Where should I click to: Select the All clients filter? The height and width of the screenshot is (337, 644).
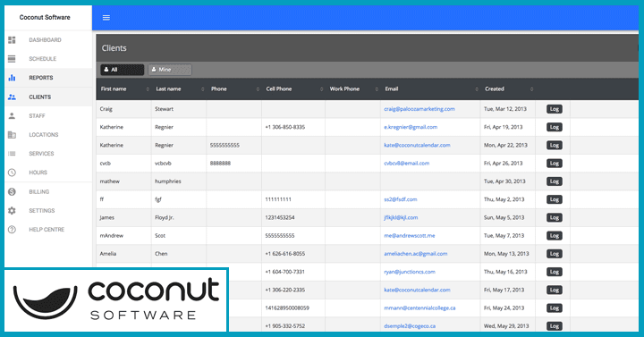[x=122, y=70]
